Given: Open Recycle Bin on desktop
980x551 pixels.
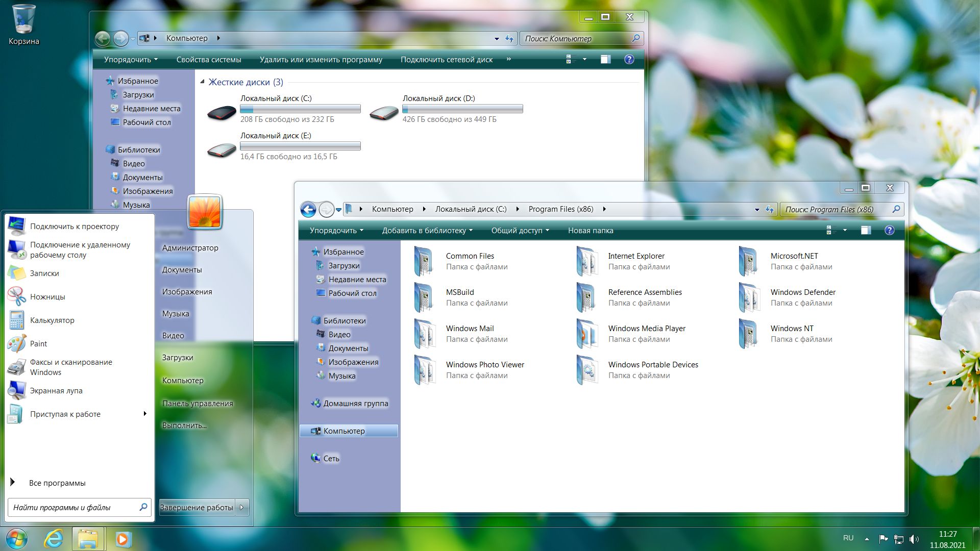Looking at the screenshot, I should point(23,24).
